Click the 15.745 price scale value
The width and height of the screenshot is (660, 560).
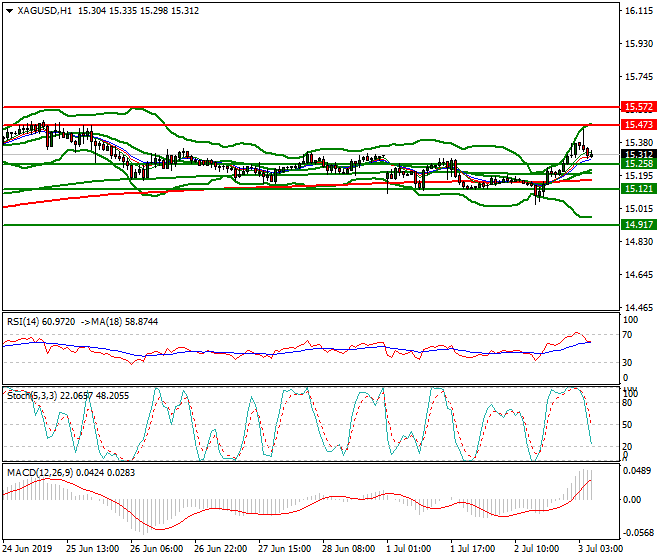[639, 77]
